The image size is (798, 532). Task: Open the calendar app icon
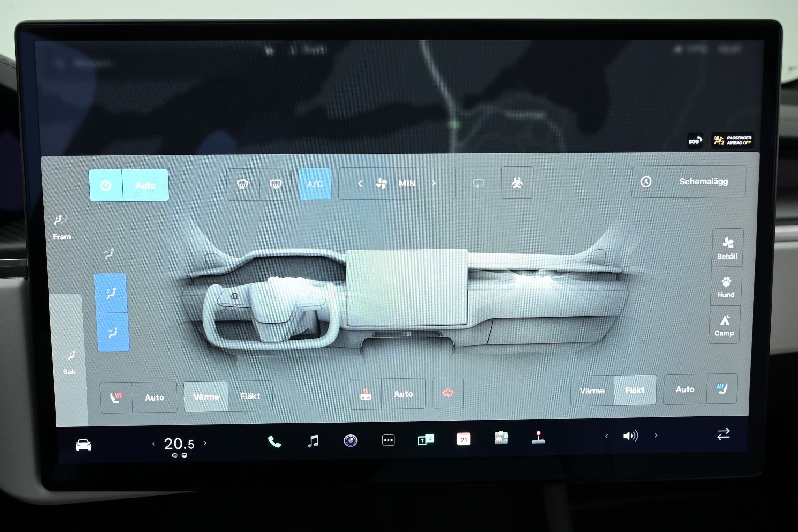(463, 439)
